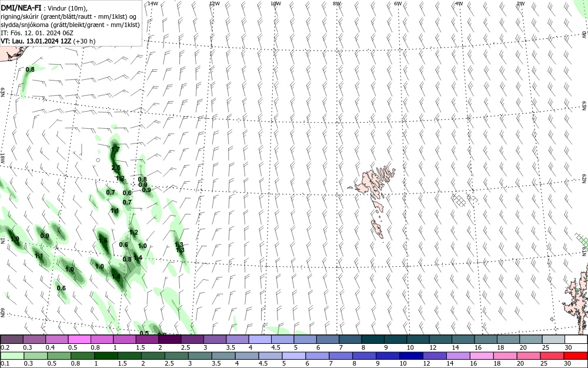Click the 0.5 value at the map's bottom edge
The width and height of the screenshot is (588, 368).
(x=144, y=333)
